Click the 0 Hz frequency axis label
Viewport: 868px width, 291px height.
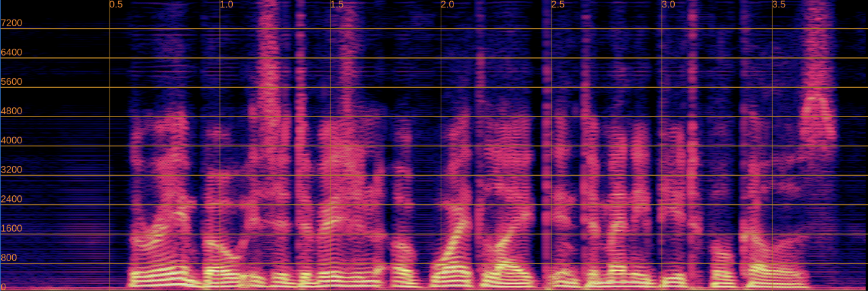(4, 286)
